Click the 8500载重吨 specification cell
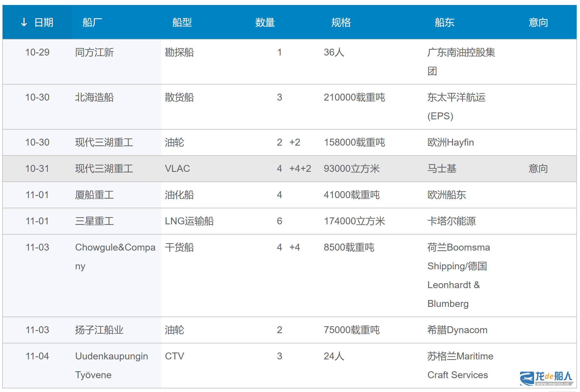Image resolution: width=580 pixels, height=392 pixels. (x=349, y=247)
